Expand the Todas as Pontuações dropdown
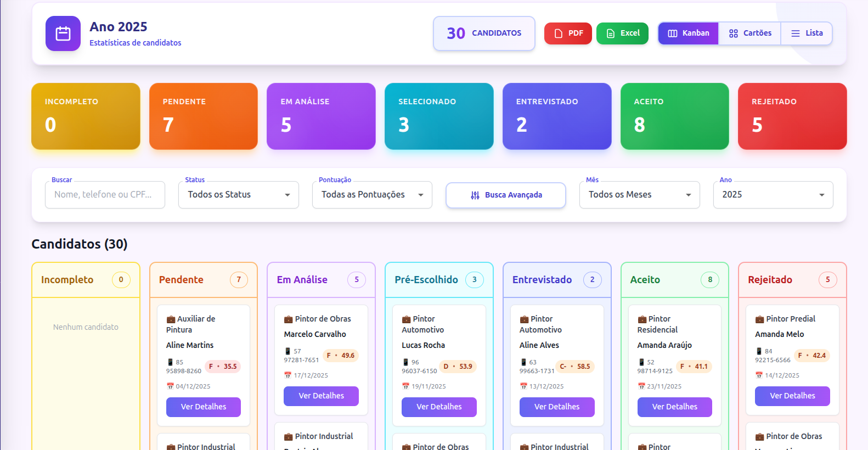The image size is (868, 450). pos(372,195)
